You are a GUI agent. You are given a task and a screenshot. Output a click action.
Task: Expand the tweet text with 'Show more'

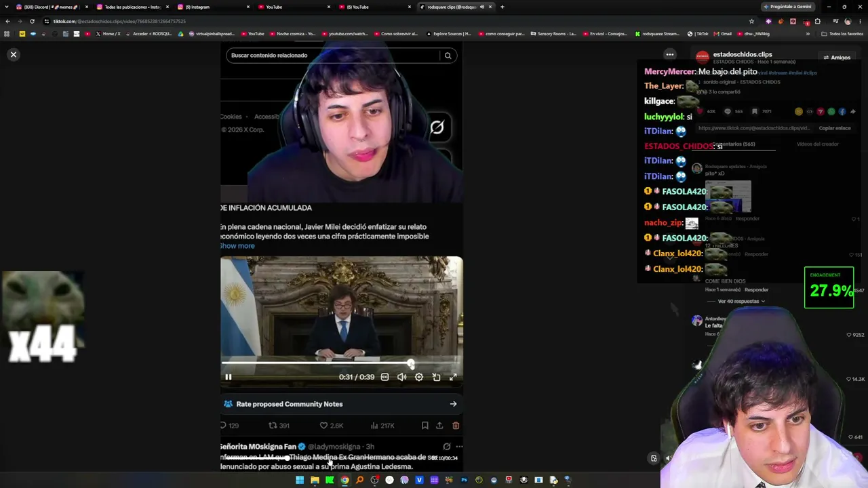(237, 246)
